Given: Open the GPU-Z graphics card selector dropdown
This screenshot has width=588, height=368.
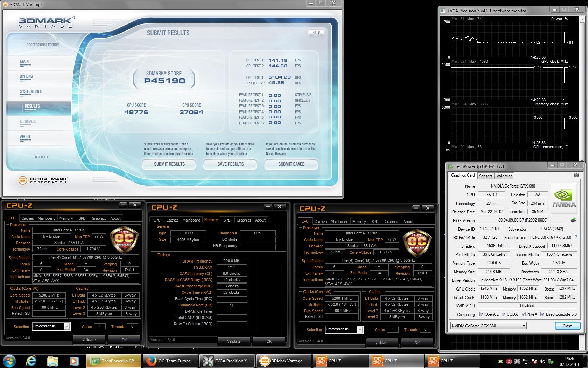Looking at the screenshot, I should pos(488,326).
